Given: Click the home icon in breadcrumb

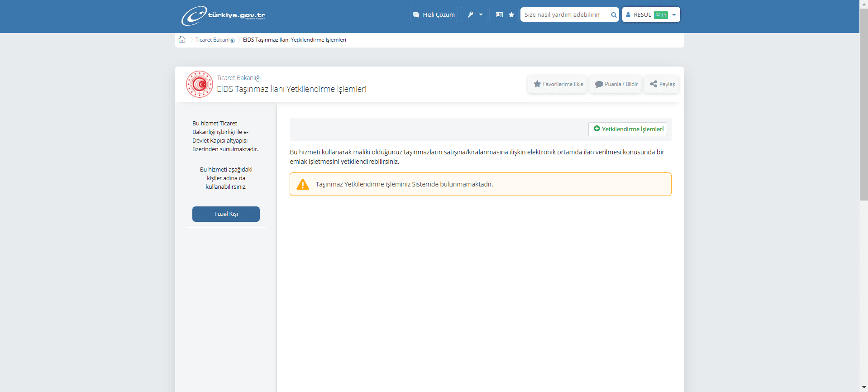Looking at the screenshot, I should click(182, 39).
